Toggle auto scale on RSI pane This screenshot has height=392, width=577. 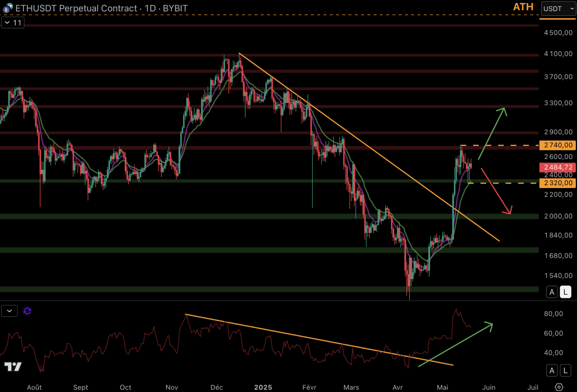552,370
